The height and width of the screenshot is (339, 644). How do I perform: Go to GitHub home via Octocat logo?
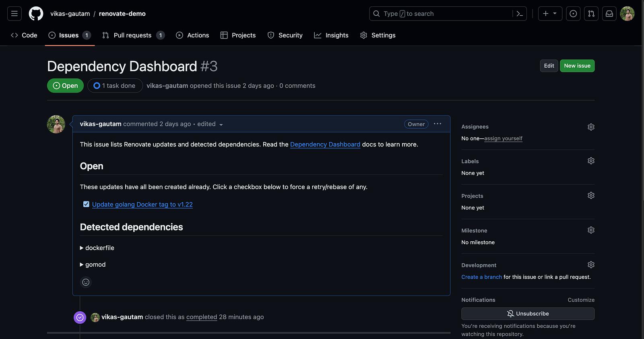(36, 14)
